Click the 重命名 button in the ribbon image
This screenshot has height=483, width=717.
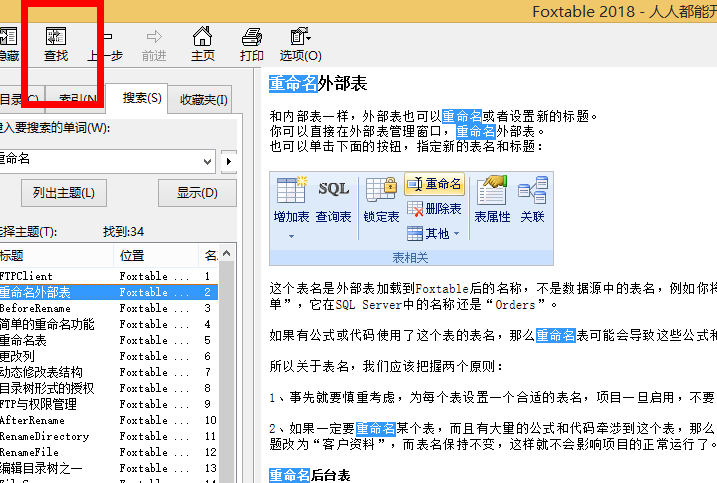coord(434,184)
